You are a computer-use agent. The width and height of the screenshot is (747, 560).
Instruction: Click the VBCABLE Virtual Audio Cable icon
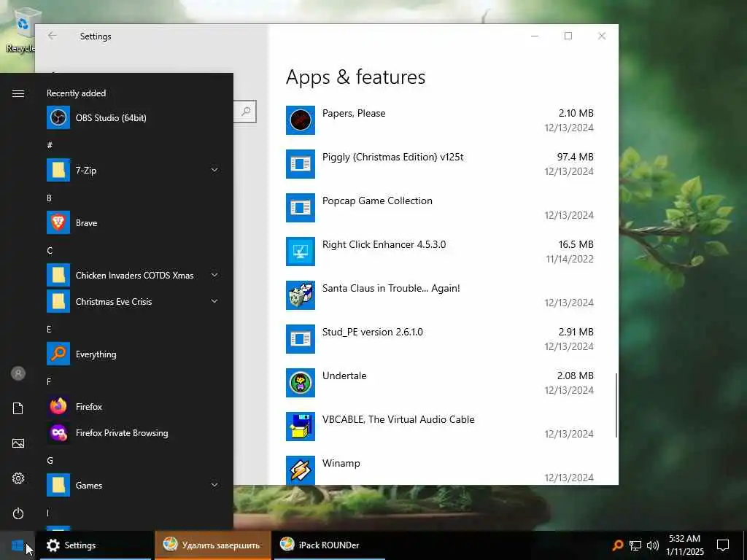click(300, 427)
